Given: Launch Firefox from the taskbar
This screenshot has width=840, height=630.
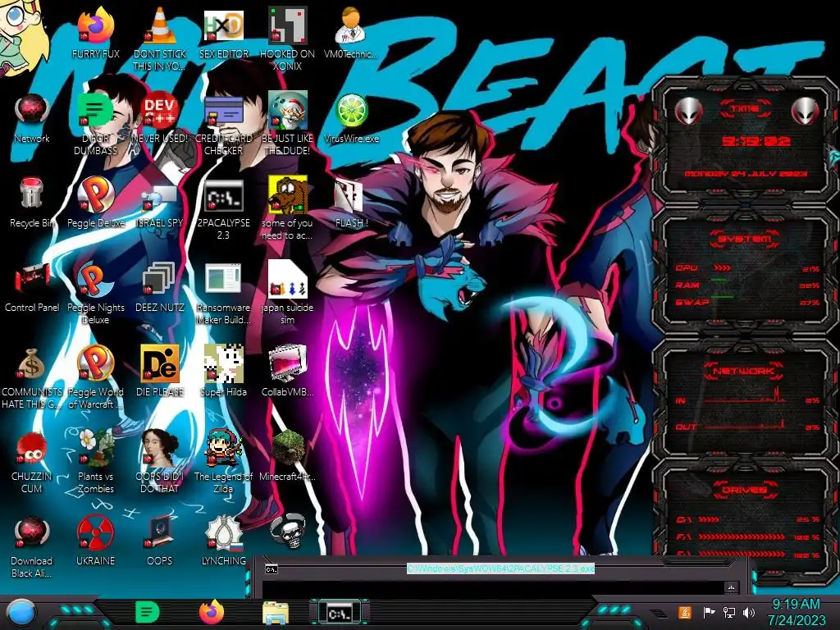Looking at the screenshot, I should 212,612.
